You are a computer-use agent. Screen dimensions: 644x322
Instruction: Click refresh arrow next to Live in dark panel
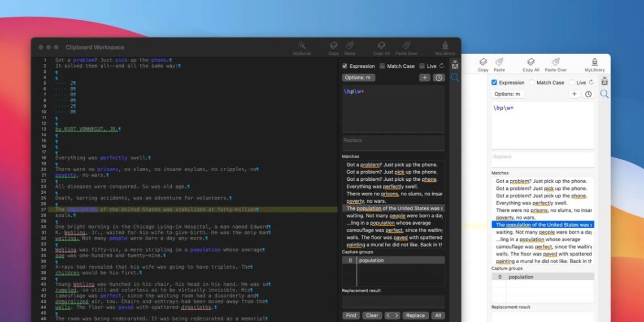click(x=442, y=66)
